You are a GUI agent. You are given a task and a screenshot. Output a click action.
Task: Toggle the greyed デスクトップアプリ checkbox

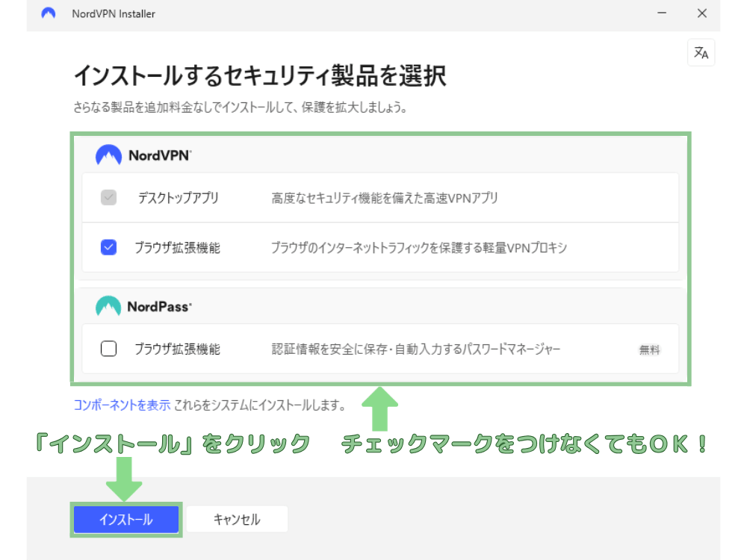(108, 197)
